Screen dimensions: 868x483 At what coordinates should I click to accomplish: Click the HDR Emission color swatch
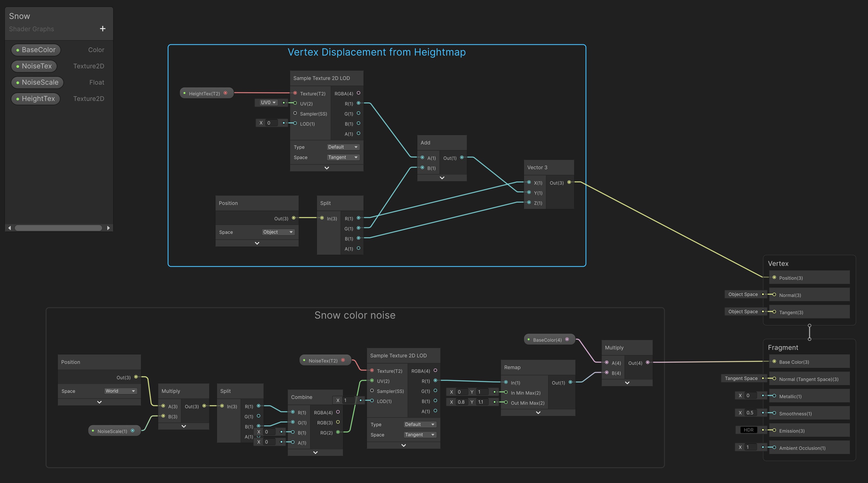[748, 430]
